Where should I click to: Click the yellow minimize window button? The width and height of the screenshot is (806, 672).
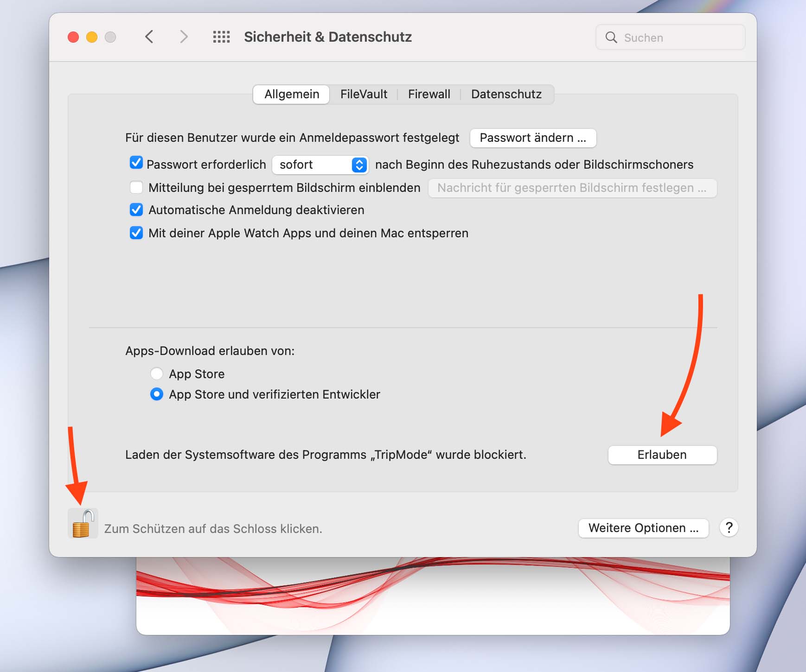[92, 37]
